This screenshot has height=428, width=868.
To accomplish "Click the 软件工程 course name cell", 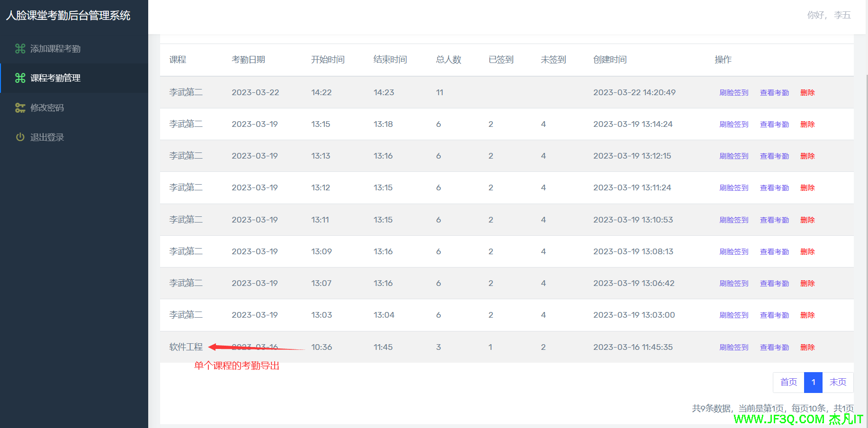I will (186, 347).
